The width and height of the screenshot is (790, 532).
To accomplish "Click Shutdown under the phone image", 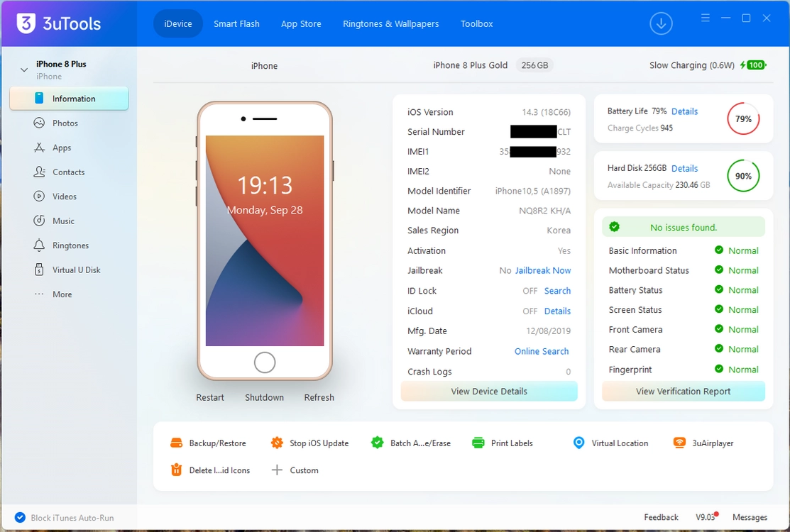I will pyautogui.click(x=265, y=397).
